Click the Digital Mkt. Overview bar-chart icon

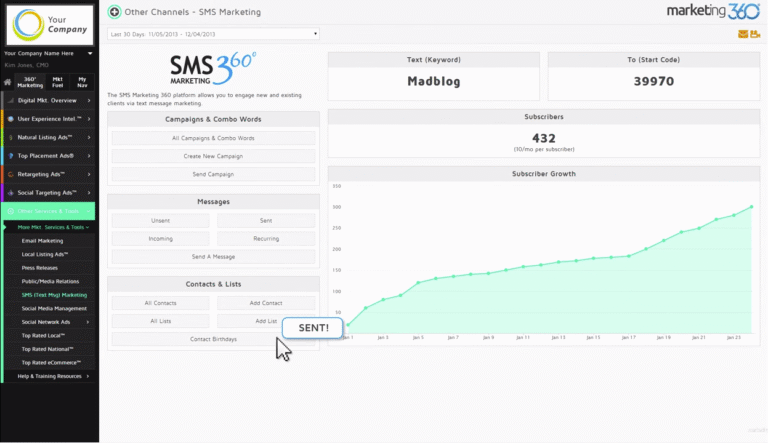[x=10, y=100]
